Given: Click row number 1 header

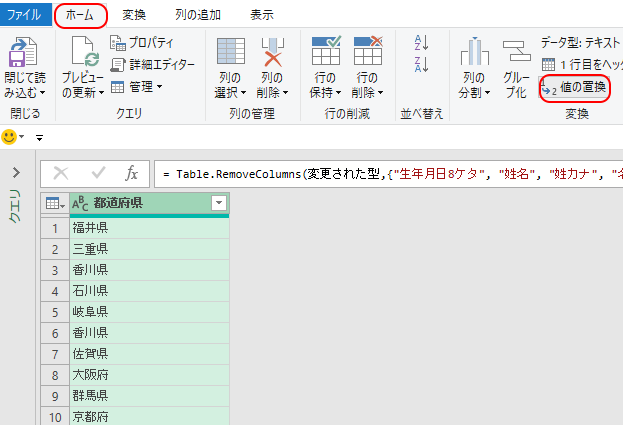Looking at the screenshot, I should pos(55,228).
